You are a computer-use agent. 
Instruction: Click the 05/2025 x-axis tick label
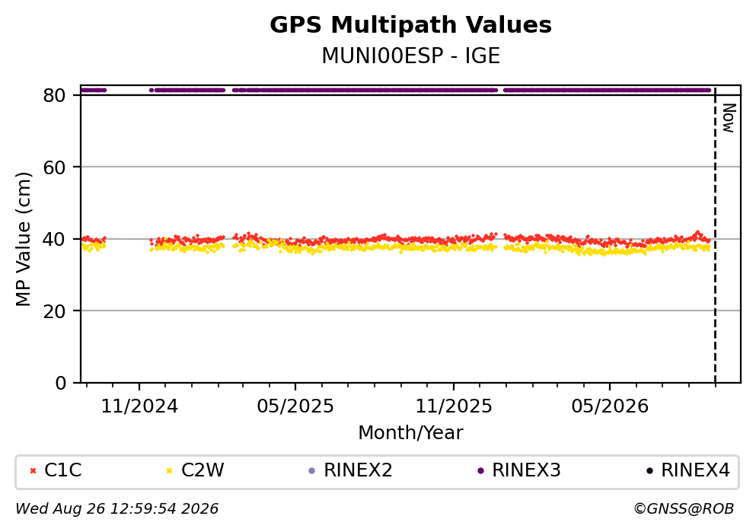[295, 406]
